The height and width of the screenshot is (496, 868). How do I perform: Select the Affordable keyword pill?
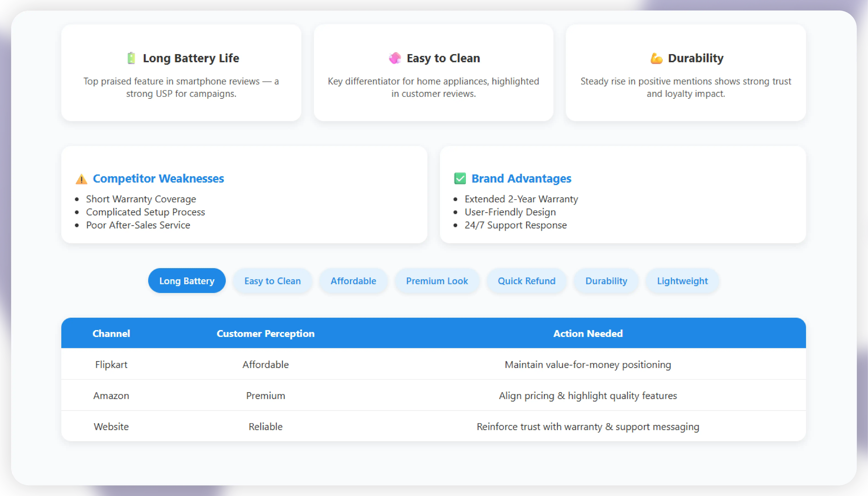pos(353,281)
